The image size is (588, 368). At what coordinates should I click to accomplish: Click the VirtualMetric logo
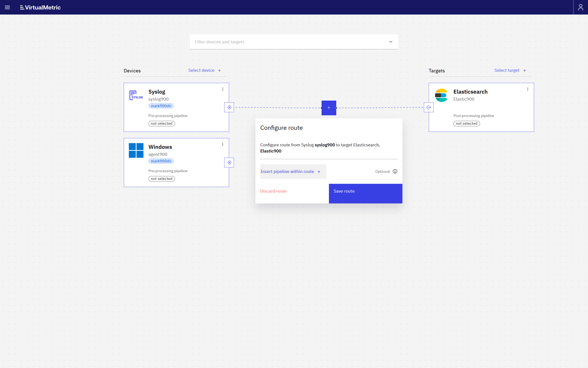(40, 7)
